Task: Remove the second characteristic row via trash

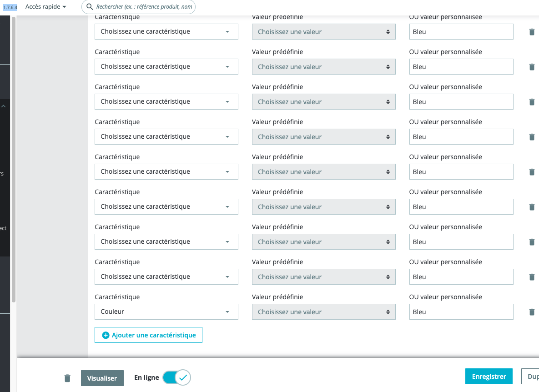Action: point(532,67)
